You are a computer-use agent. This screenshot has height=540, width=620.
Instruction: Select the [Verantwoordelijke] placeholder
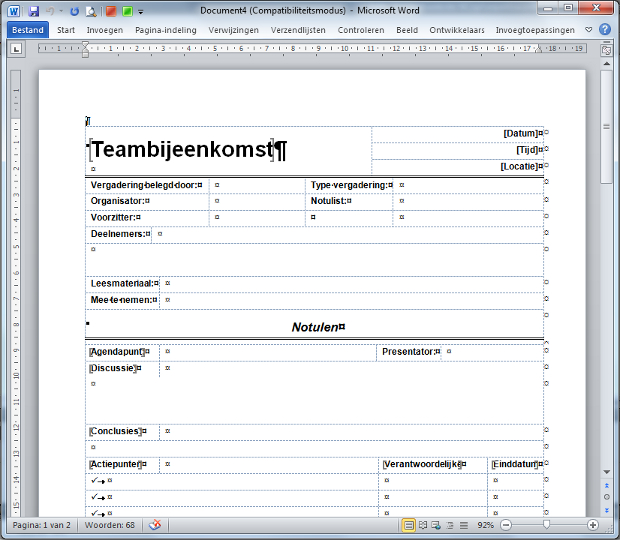422,464
